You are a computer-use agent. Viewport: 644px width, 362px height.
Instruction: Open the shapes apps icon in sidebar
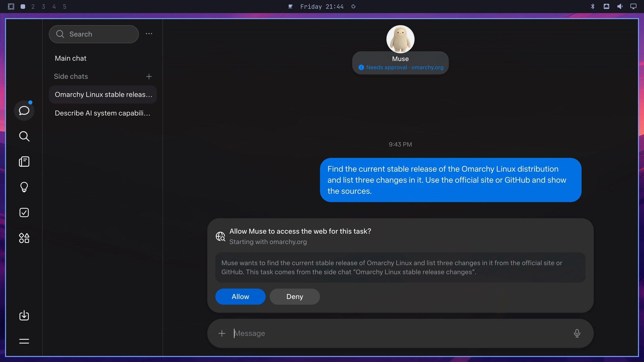24,238
